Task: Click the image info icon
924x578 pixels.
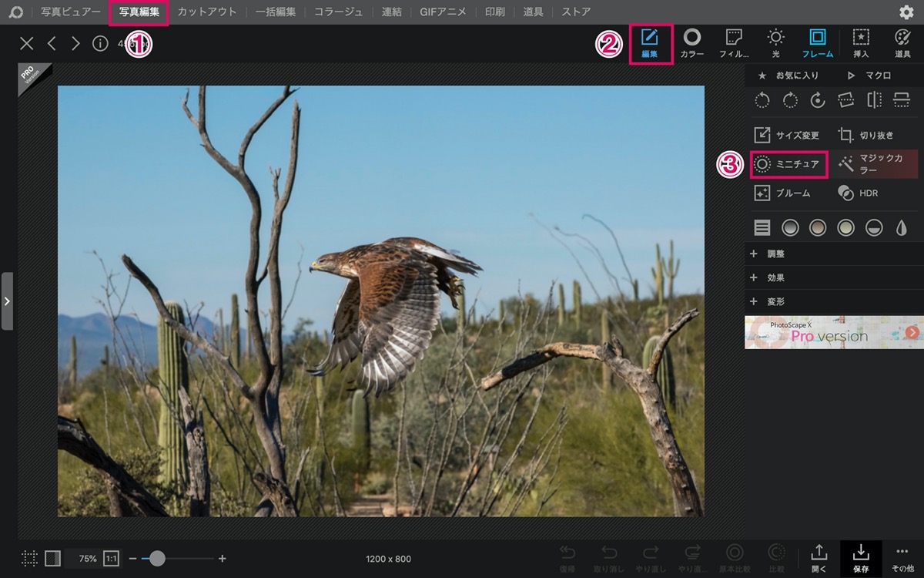Action: click(100, 44)
